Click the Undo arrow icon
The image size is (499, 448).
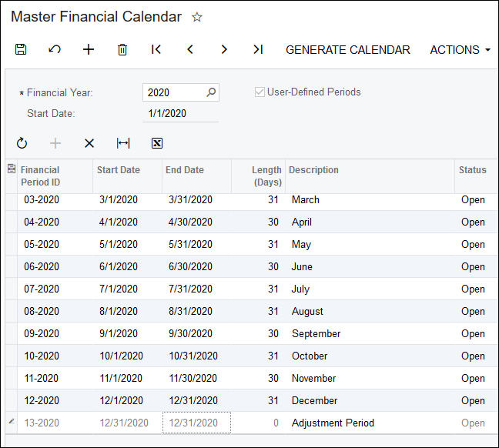pos(55,49)
